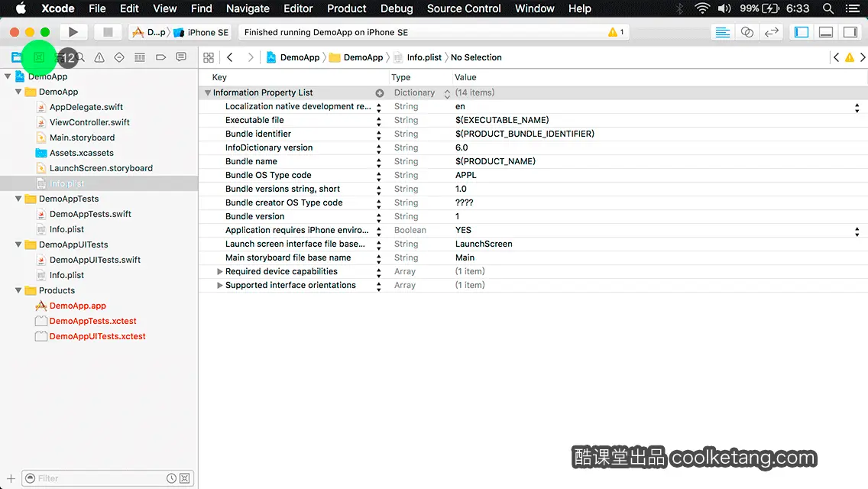Viewport: 868px width, 489px height.
Task: Choose the iPhone SE run destination
Action: [202, 32]
